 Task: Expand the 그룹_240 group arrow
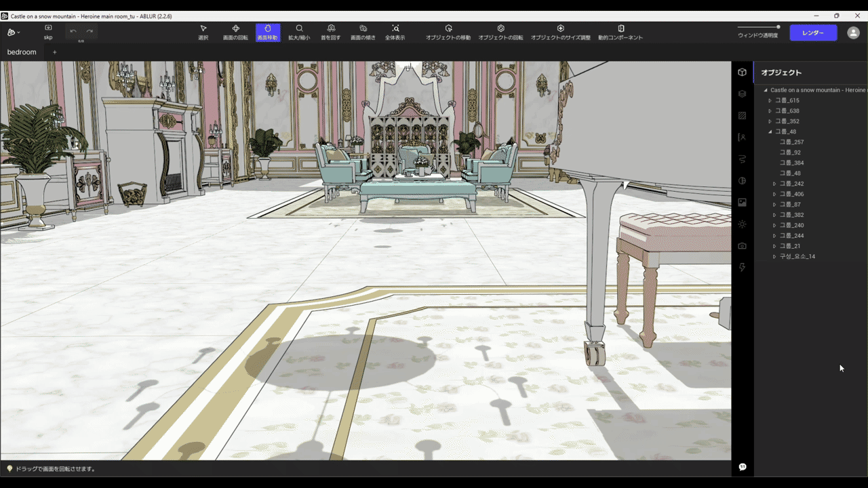[775, 225]
